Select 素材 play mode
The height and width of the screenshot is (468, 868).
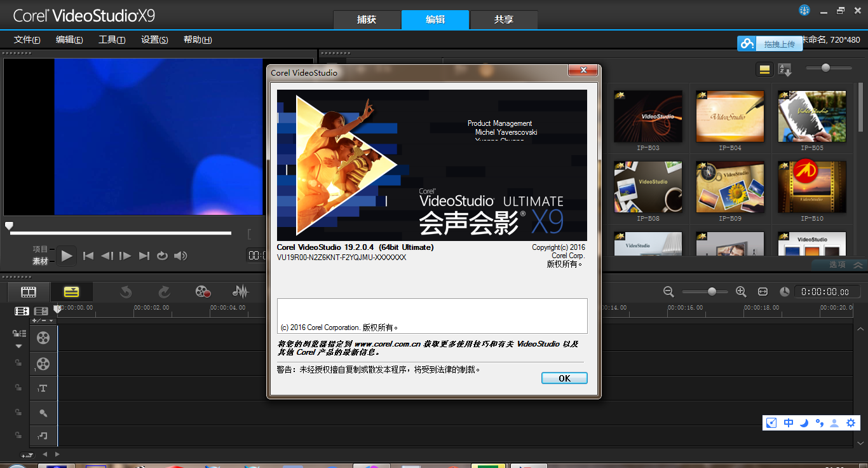click(41, 261)
